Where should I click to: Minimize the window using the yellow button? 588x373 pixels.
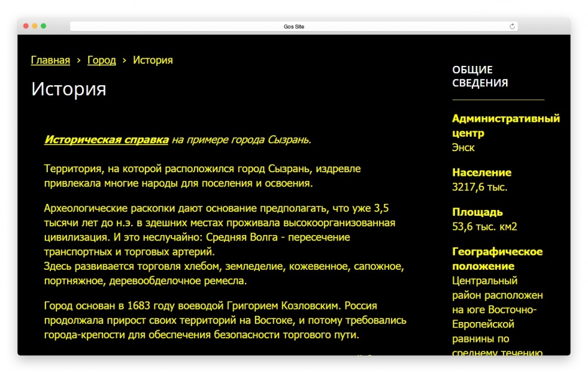35,26
